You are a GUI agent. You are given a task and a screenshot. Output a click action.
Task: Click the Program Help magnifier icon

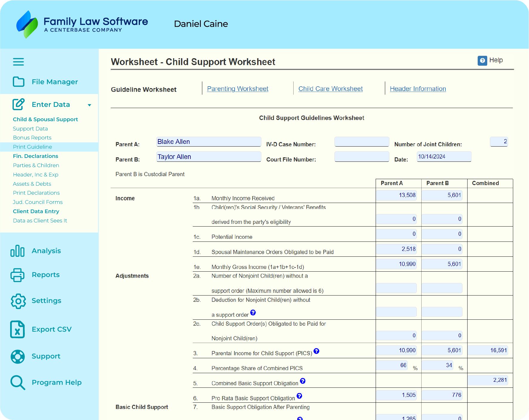pos(18,382)
